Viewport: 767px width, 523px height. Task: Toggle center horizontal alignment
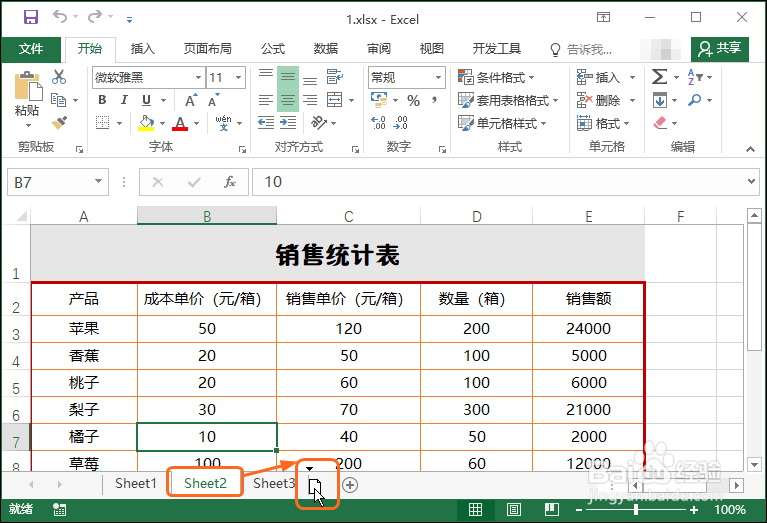click(x=288, y=100)
